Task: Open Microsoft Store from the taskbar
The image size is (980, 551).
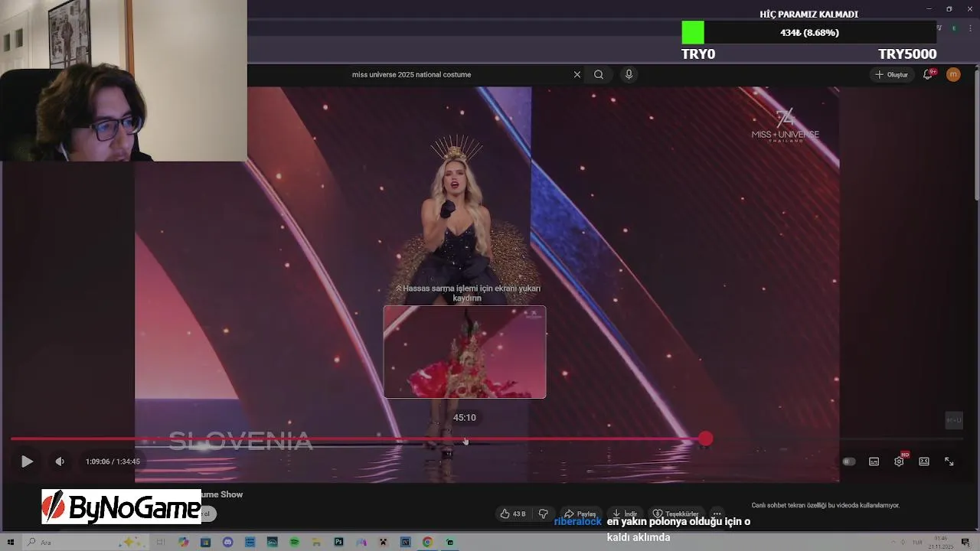Action: [x=205, y=542]
